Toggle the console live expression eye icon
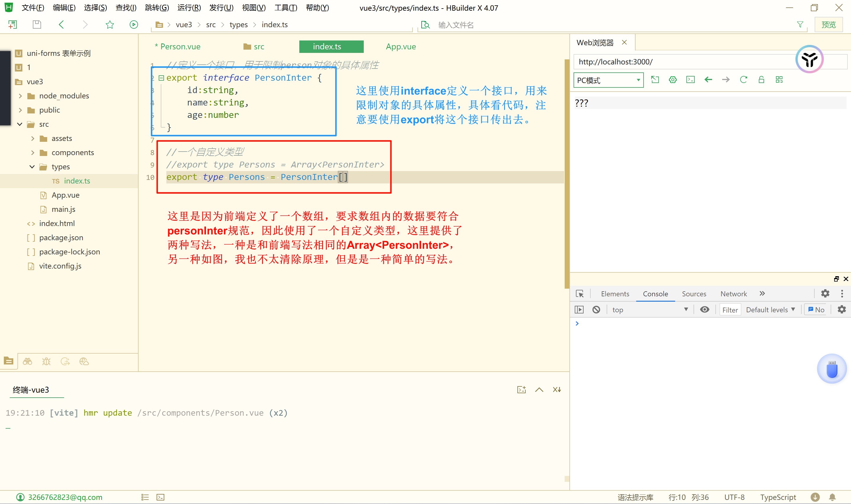 [704, 310]
